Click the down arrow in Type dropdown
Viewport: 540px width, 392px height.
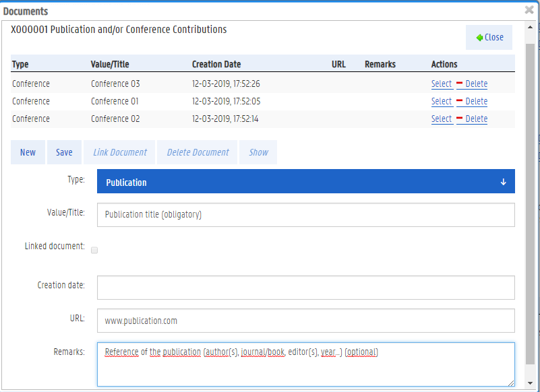[503, 183]
